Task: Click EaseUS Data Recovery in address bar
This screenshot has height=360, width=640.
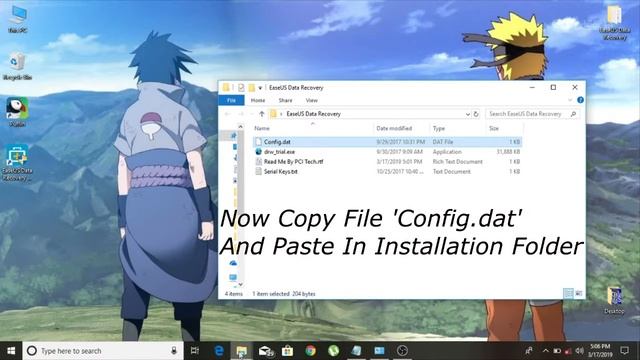Action: click(x=313, y=114)
